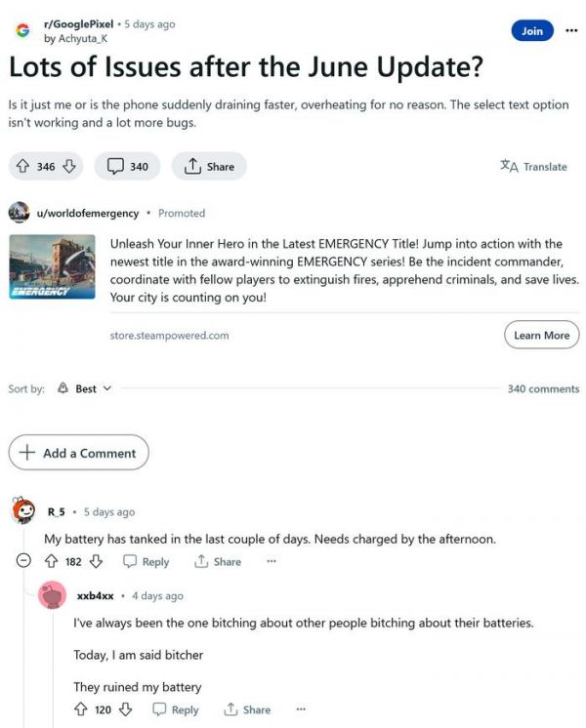
Task: Translate the post text
Action: click(x=533, y=167)
